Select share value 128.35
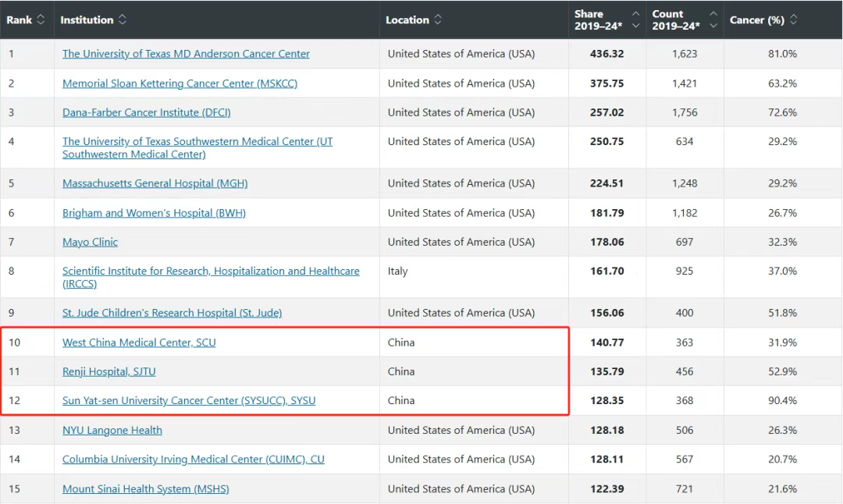The width and height of the screenshot is (843, 504). 607,400
